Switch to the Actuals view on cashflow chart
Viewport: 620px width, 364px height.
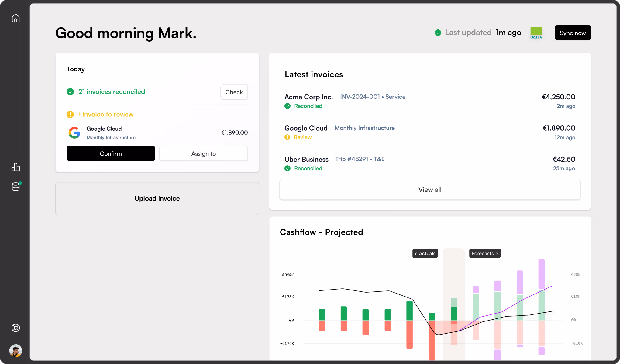425,253
